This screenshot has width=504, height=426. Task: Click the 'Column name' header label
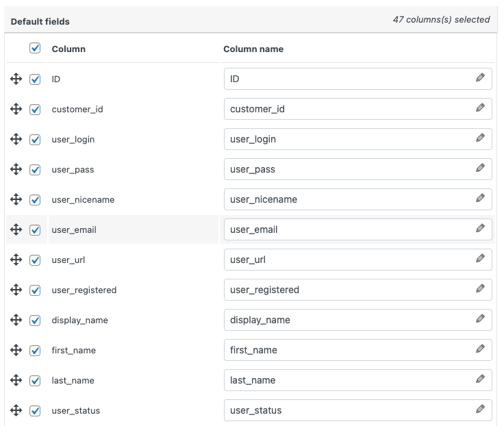point(253,49)
